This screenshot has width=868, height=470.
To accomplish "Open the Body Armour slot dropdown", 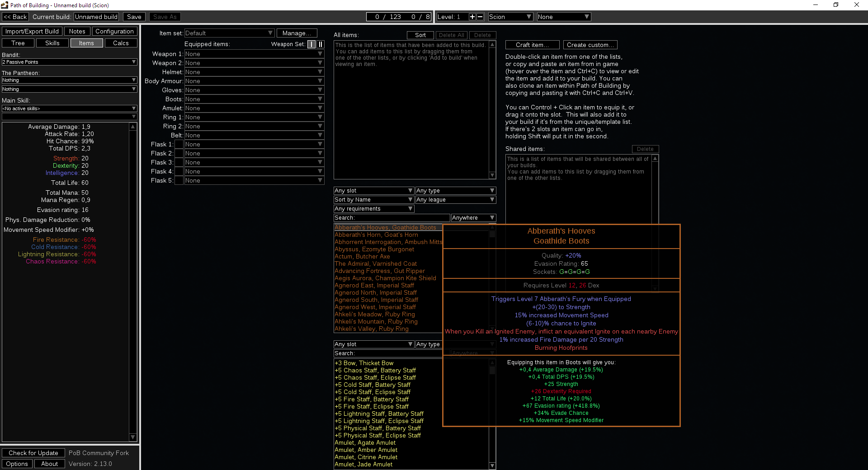I will pos(254,81).
